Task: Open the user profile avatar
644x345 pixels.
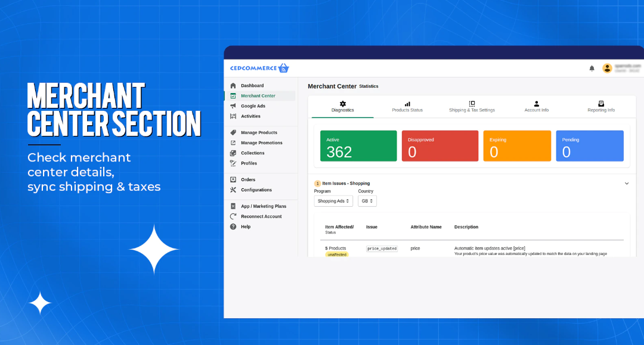Action: pos(607,68)
